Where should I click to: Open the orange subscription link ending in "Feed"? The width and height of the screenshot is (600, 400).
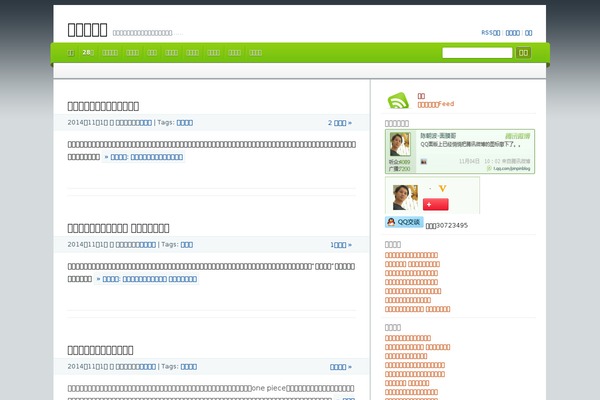coord(436,104)
